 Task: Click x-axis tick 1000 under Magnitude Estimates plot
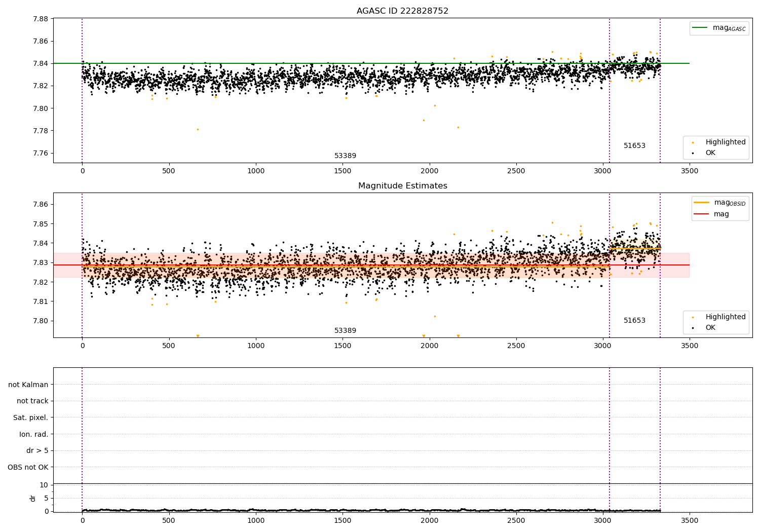point(256,346)
